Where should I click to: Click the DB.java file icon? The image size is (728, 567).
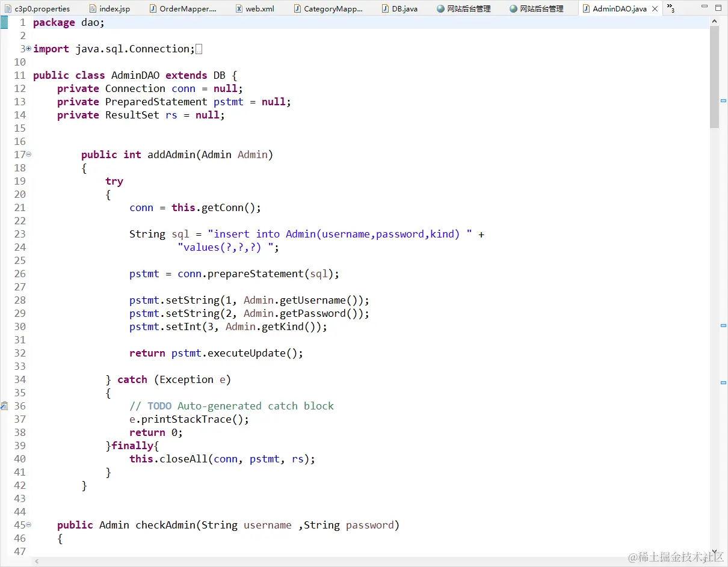[x=385, y=8]
